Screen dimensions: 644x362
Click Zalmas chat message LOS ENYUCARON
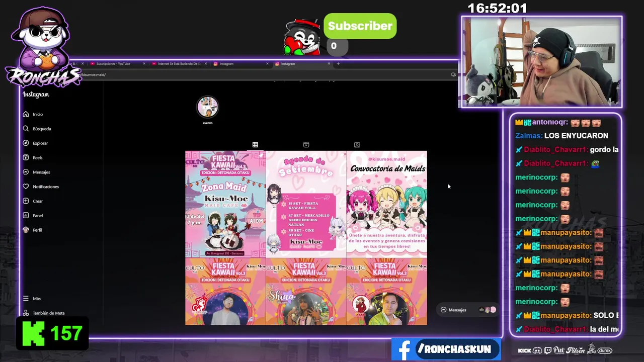coord(561,136)
